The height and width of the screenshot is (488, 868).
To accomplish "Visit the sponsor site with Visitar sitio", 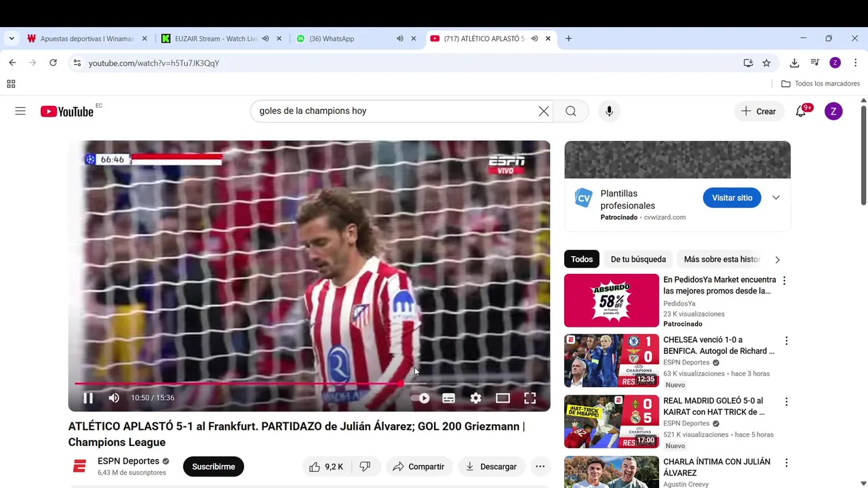I will tap(732, 198).
